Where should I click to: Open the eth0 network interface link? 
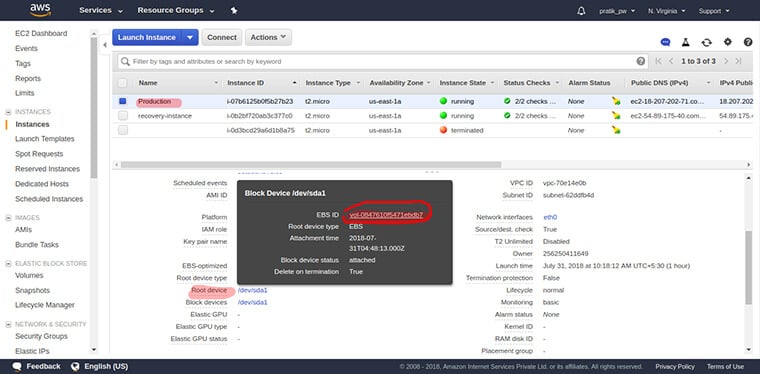pos(550,217)
